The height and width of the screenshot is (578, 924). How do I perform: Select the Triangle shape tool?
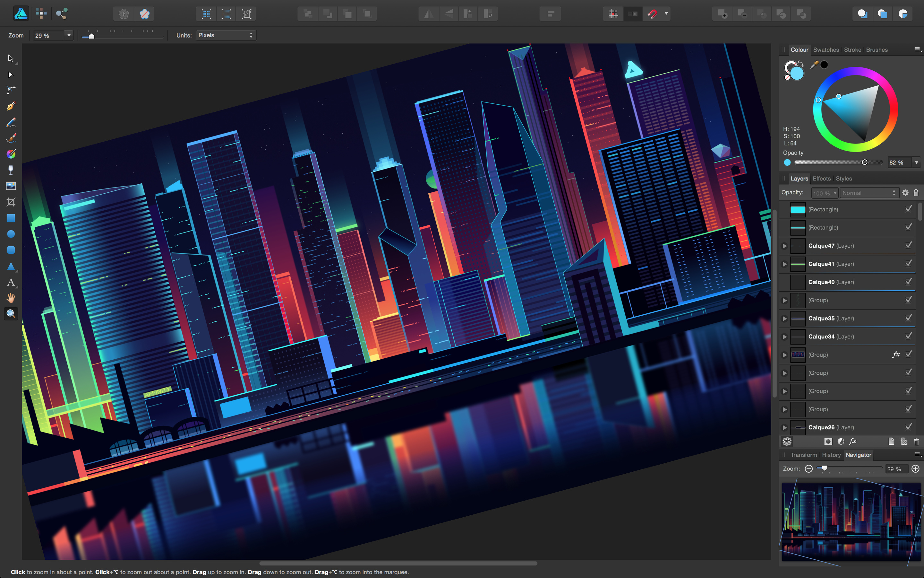click(11, 266)
